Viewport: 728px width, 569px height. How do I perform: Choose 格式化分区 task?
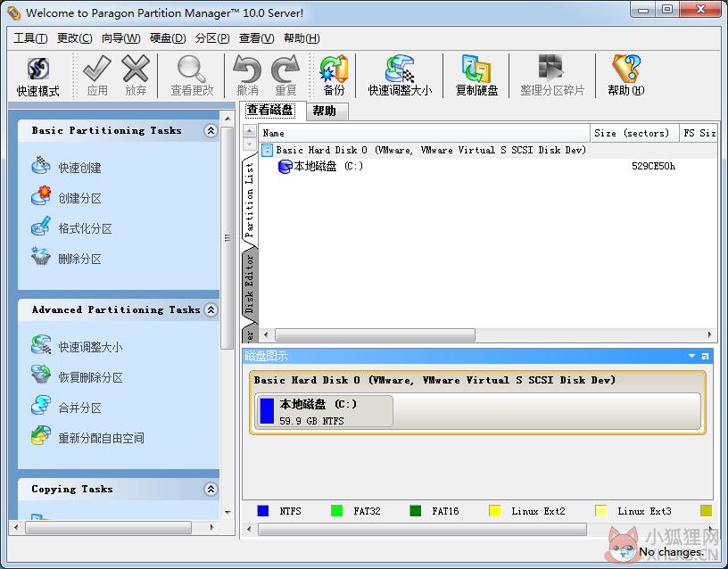tap(71, 227)
